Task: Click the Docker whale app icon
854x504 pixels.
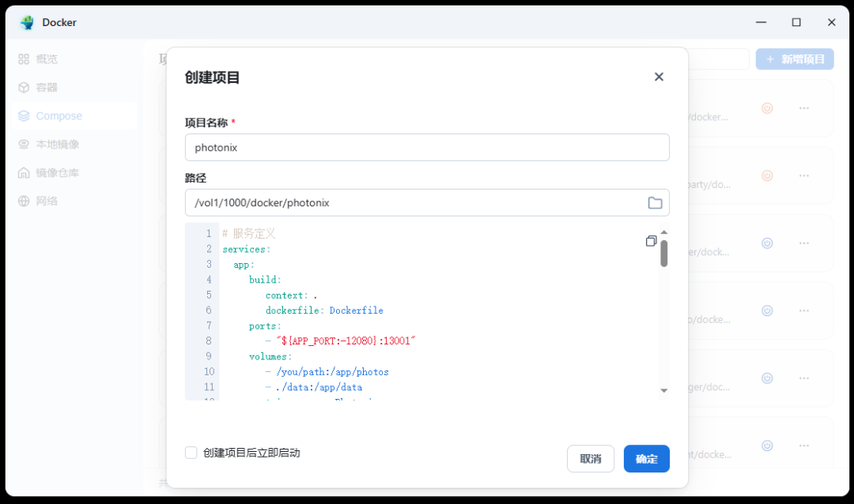Action: point(28,23)
